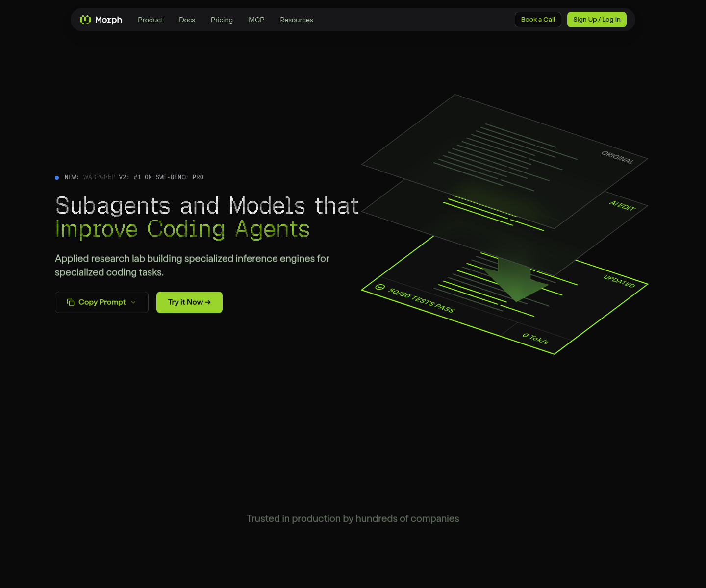Open the Pricing page
This screenshot has height=588, width=706.
[222, 20]
